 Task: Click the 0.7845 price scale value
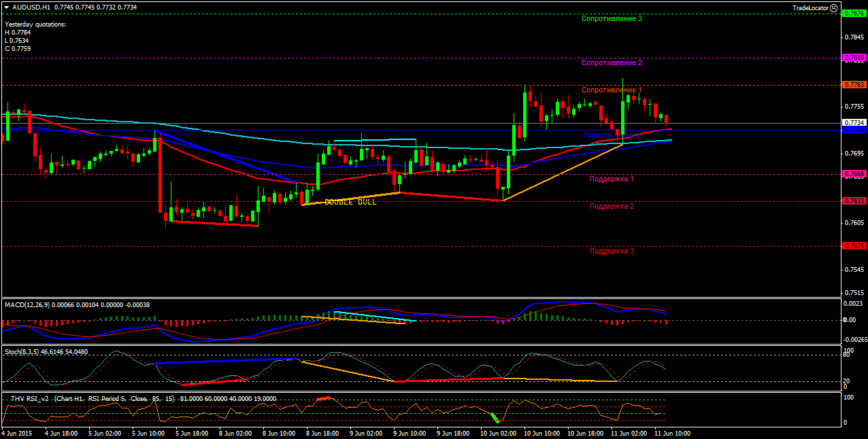(854, 37)
